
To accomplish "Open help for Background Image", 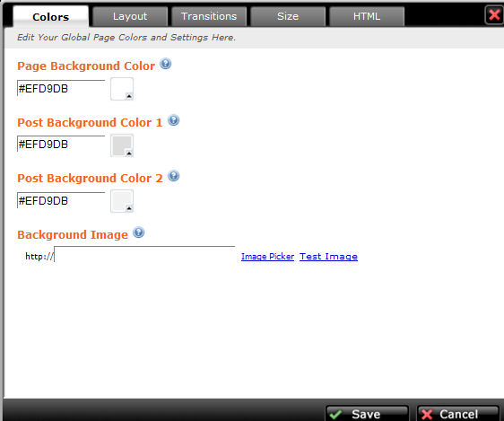I will click(x=139, y=232).
